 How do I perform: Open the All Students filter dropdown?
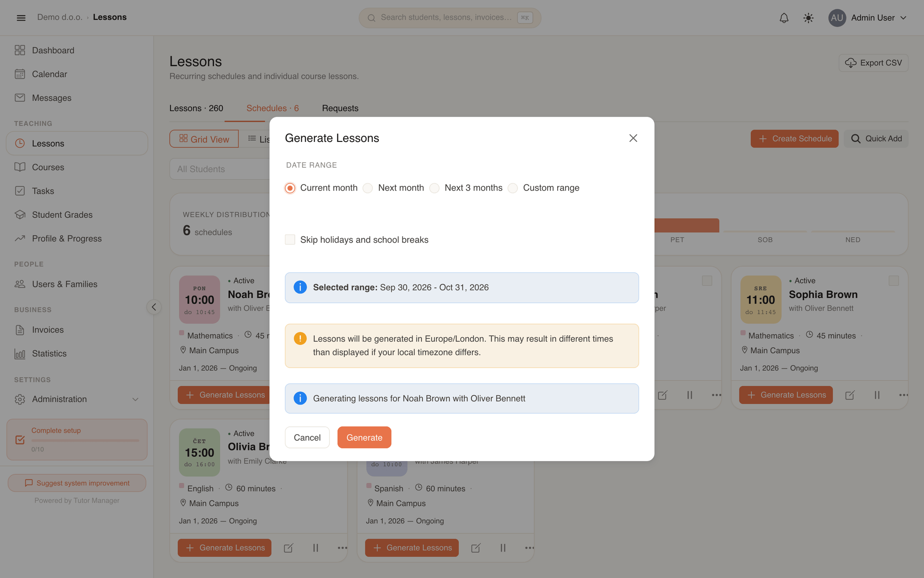pyautogui.click(x=219, y=169)
